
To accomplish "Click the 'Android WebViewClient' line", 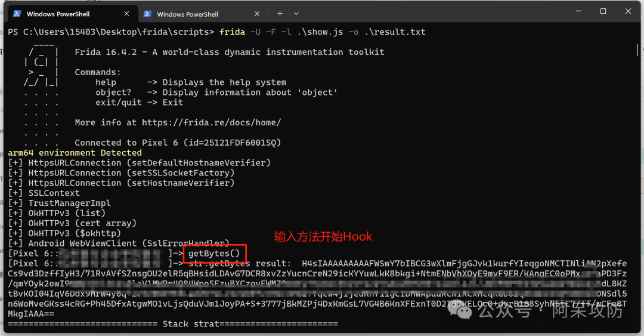I will pos(119,243).
